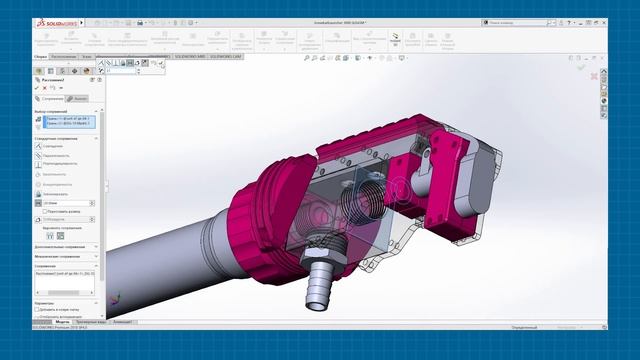Select Angle mate icon in popup toolbar
640x360 pixels.
137,63
